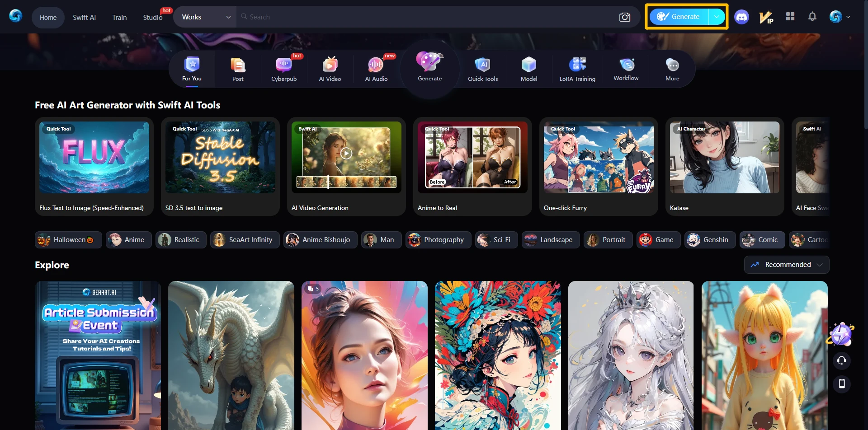Expand the Generate button dropdown arrow
Screen dimensions: 868x430
pos(717,17)
